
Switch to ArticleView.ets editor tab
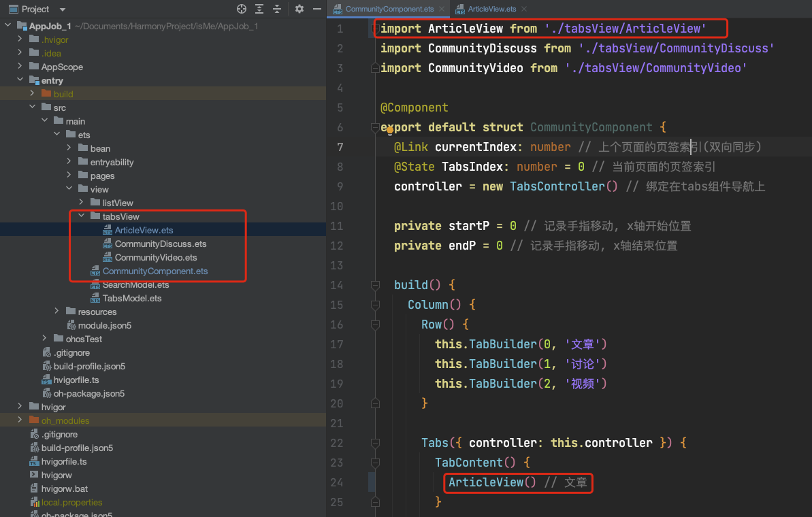click(491, 9)
